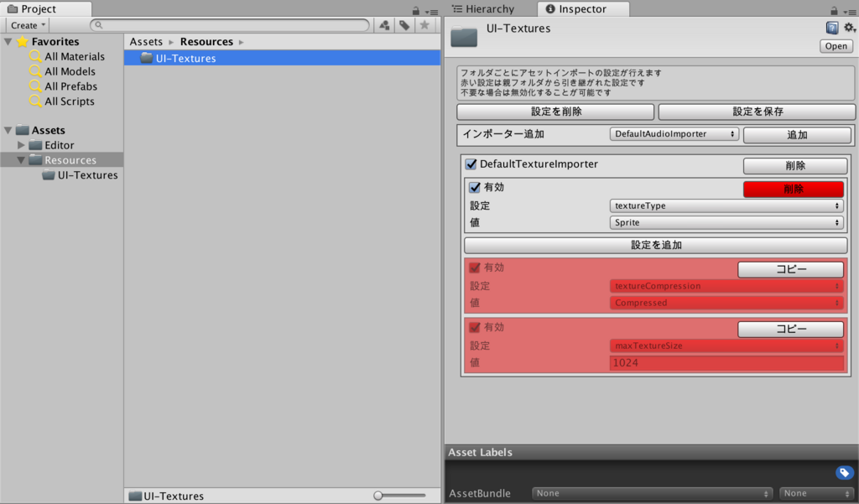Click the 設定を追加 button
The height and width of the screenshot is (504, 859).
[656, 245]
